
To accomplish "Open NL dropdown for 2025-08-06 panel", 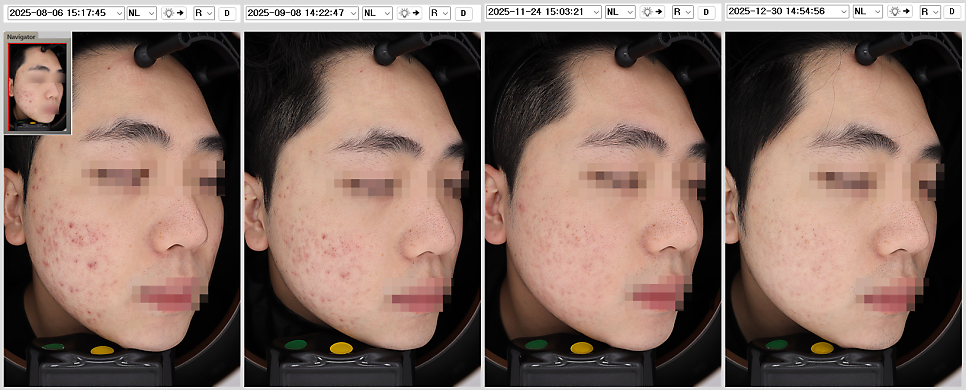I will [x=142, y=13].
